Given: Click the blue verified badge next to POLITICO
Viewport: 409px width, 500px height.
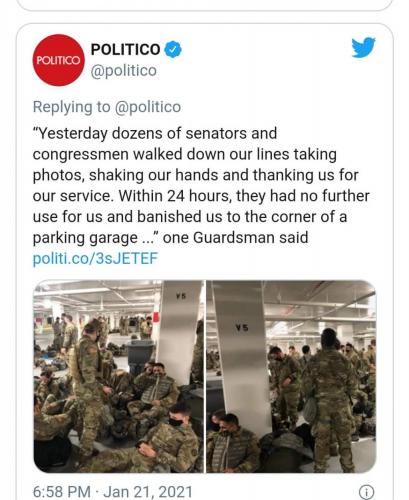Looking at the screenshot, I should 173,50.
